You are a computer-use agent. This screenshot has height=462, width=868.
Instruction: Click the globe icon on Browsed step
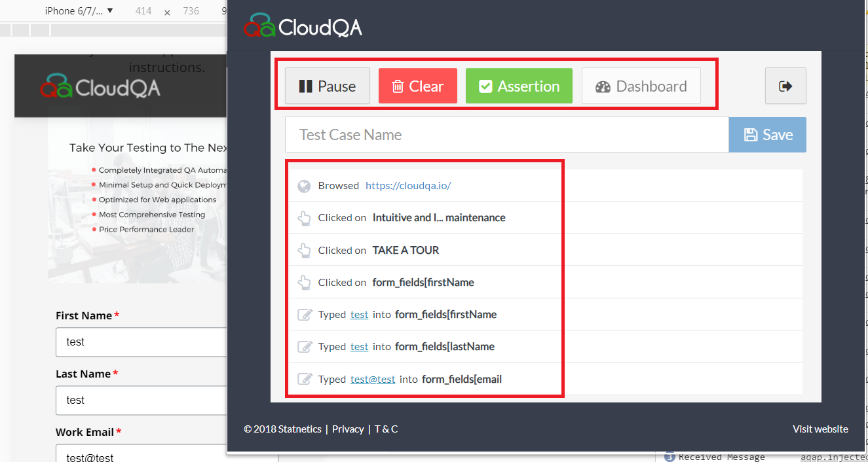pyautogui.click(x=304, y=186)
